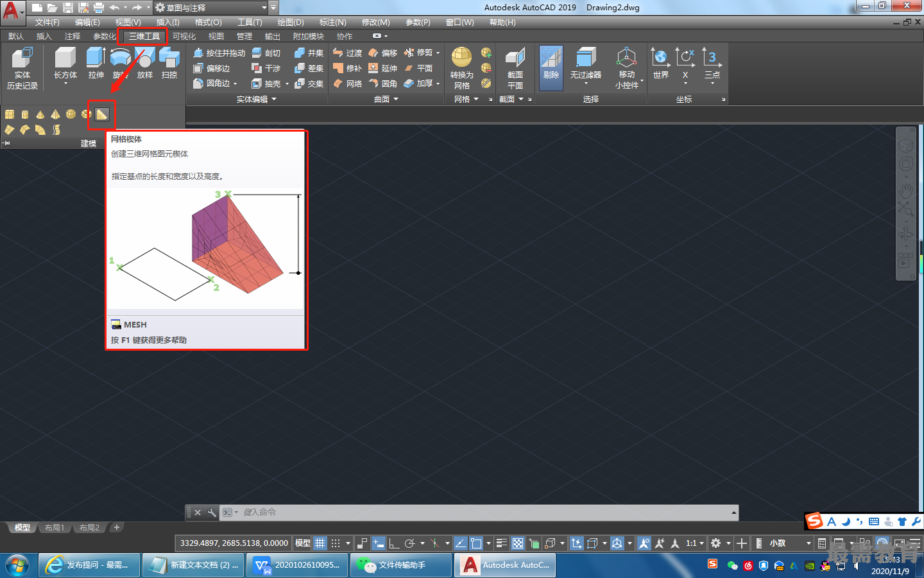Click the Presspull (按住并拖动) tool
The width and height of the screenshot is (924, 578).
[x=219, y=53]
